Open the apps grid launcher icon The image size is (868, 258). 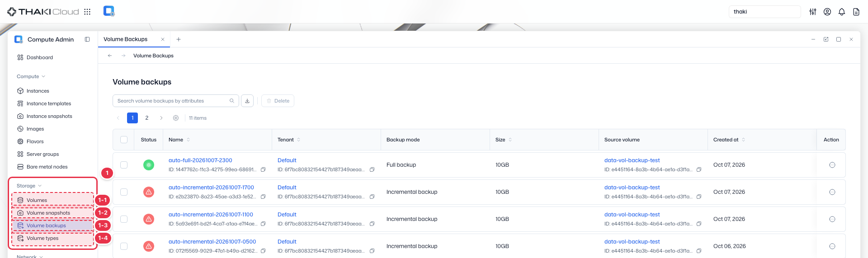(87, 12)
